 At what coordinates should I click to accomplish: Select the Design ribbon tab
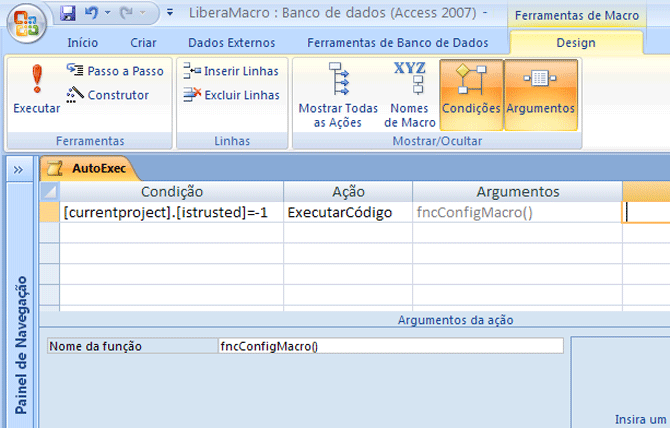(x=576, y=43)
